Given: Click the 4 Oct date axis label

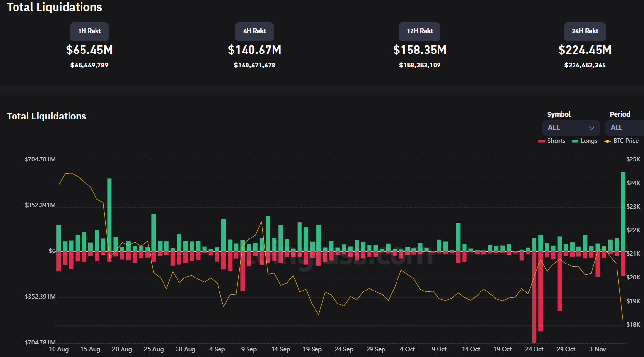Looking at the screenshot, I should [x=407, y=349].
